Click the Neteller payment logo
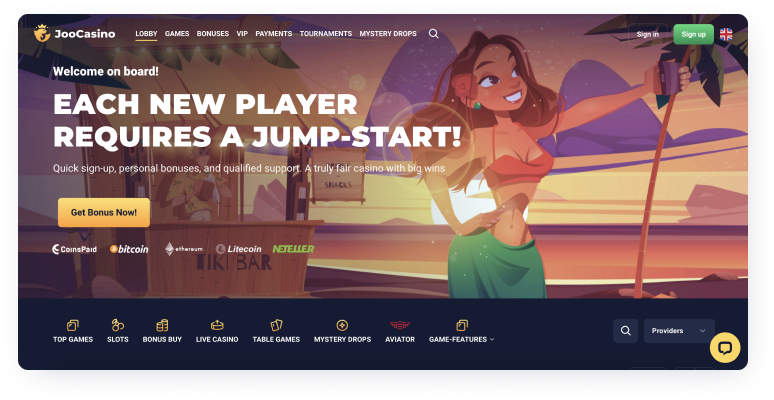 click(x=293, y=249)
